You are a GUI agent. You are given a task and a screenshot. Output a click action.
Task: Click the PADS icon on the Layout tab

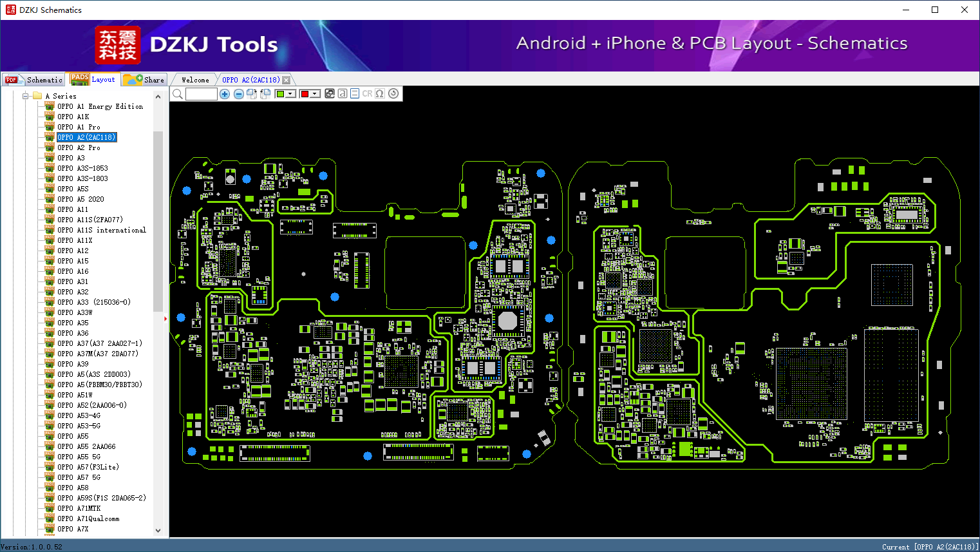click(80, 79)
